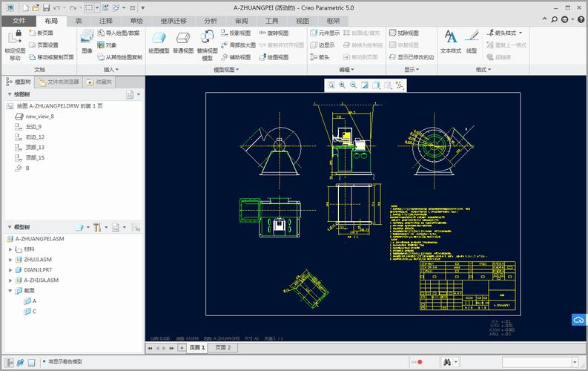This screenshot has height=371, width=588.
Task: Insert a 辅助视图 (Auxiliary View)
Action: 236,57
